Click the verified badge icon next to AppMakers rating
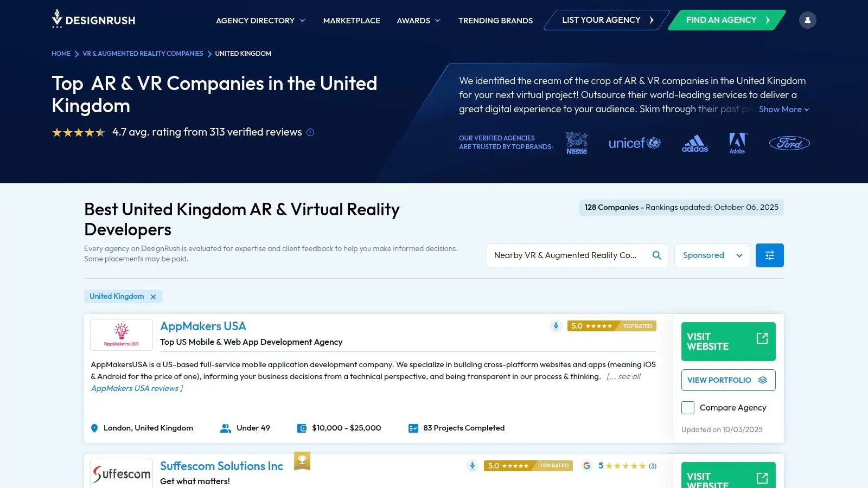Screen dimensions: 868x488 coord(556,326)
